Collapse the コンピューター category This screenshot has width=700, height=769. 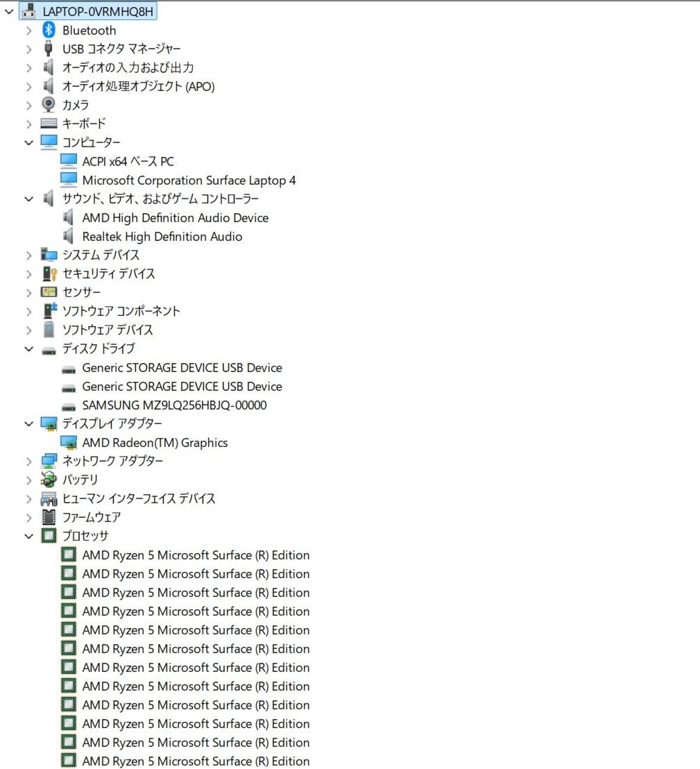click(x=28, y=143)
